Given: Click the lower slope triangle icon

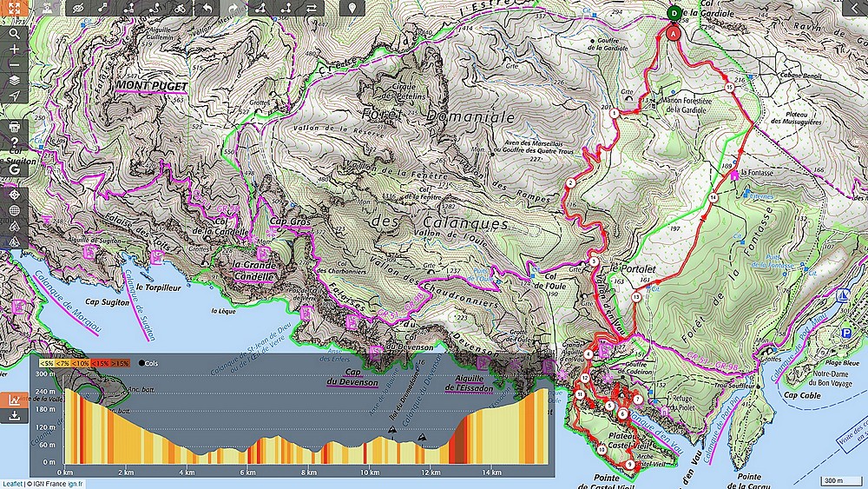Looking at the screenshot, I should (14, 241).
